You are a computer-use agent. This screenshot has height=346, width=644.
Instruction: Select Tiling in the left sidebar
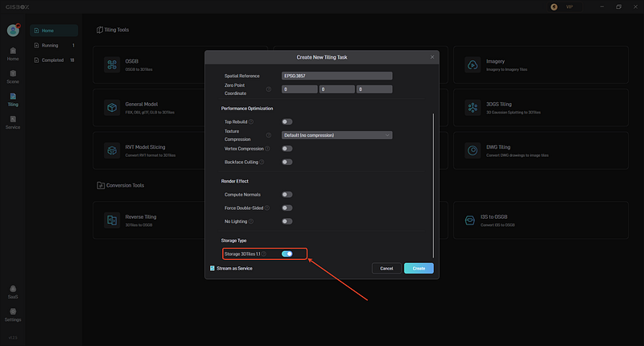pyautogui.click(x=13, y=100)
